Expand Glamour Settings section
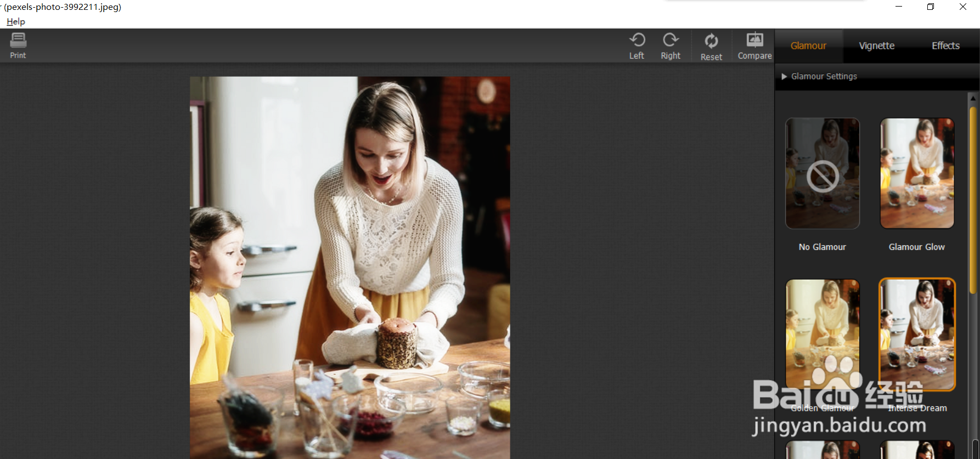Screen dimensions: 980x459 pos(820,76)
